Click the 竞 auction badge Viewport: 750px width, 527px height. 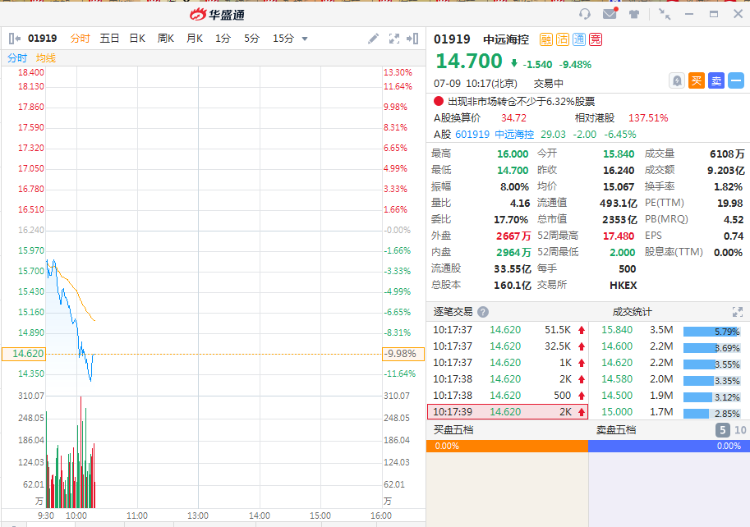596,39
